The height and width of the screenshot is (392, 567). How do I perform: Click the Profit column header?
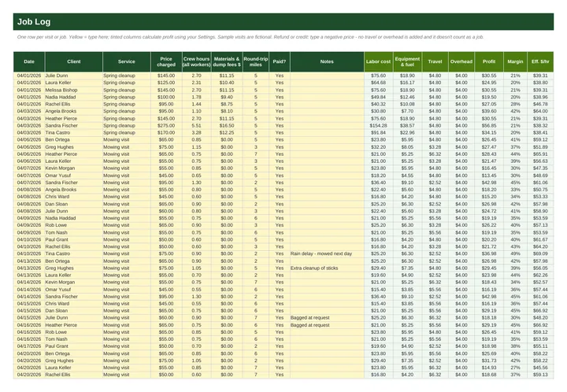(489, 61)
